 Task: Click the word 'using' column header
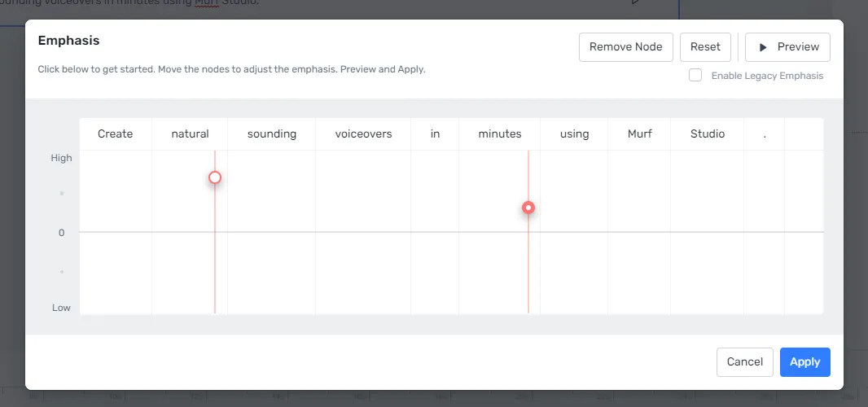(x=574, y=134)
